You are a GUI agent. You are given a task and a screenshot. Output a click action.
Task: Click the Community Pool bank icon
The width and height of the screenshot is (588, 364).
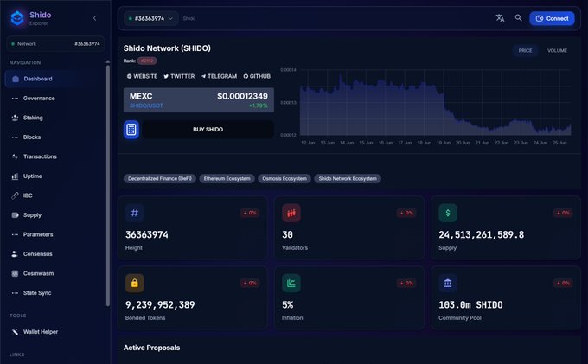(x=448, y=283)
